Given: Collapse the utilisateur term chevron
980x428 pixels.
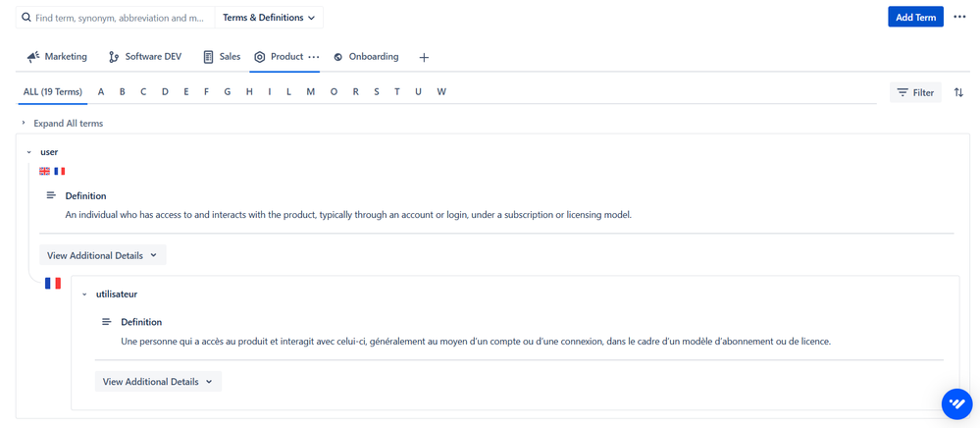Looking at the screenshot, I should click(84, 294).
